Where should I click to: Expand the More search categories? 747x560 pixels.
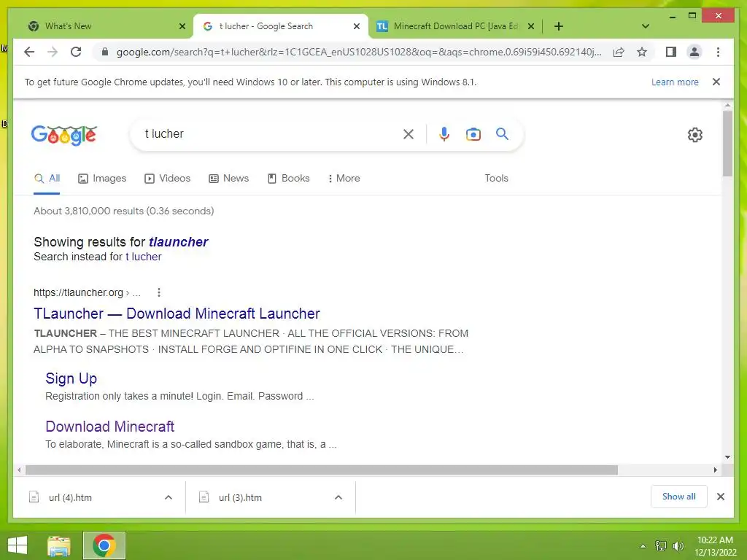point(344,179)
